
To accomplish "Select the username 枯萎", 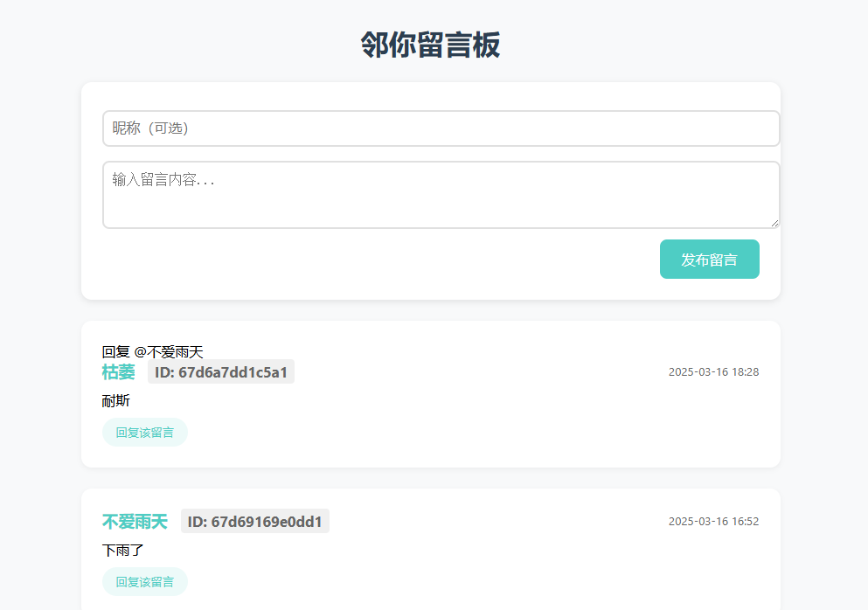I will (119, 372).
